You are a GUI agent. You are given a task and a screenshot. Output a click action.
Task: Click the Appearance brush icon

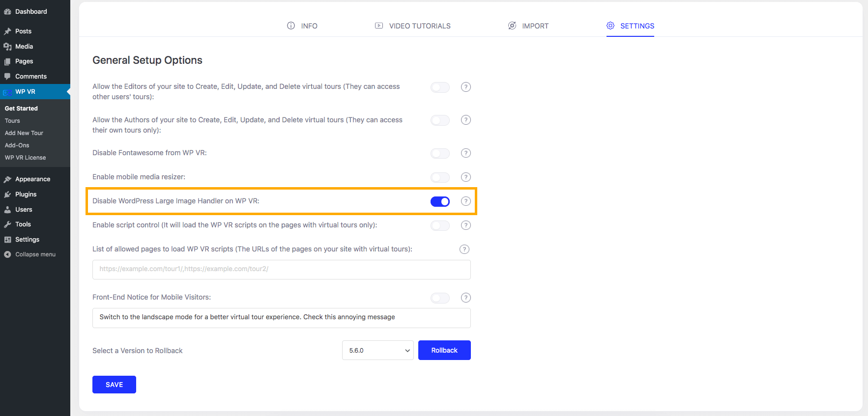click(7, 179)
